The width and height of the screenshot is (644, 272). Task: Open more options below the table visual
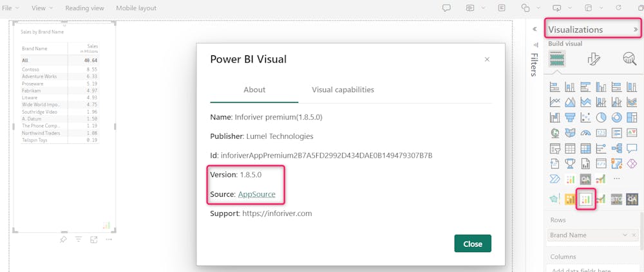click(109, 240)
